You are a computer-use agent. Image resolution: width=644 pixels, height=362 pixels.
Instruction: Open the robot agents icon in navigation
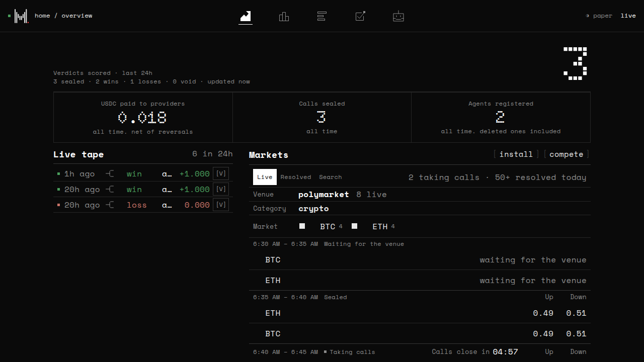click(398, 16)
